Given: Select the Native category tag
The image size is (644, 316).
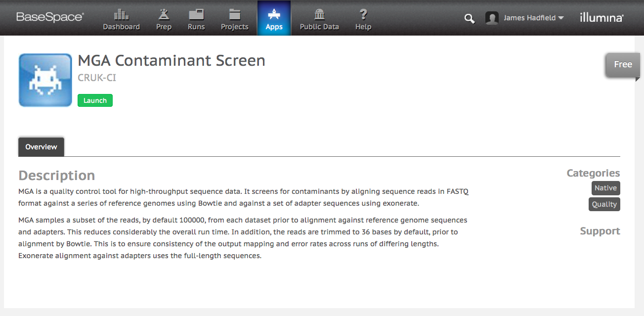Looking at the screenshot, I should [x=605, y=188].
